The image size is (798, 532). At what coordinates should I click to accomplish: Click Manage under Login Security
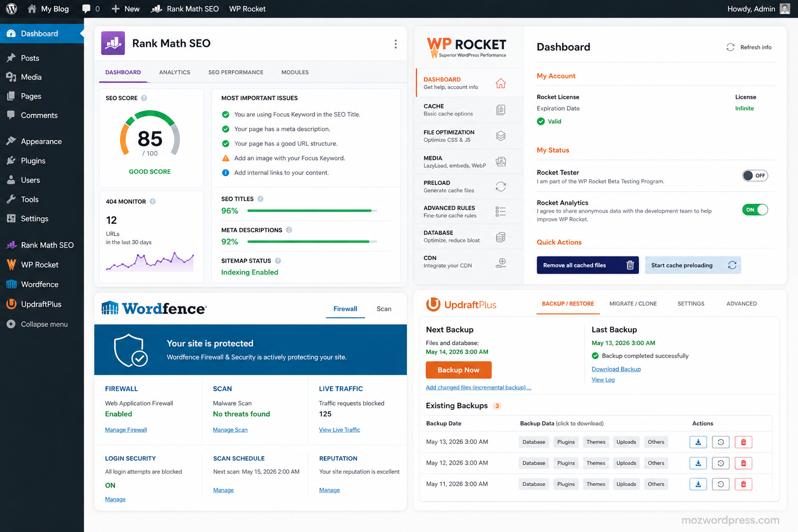[115, 500]
